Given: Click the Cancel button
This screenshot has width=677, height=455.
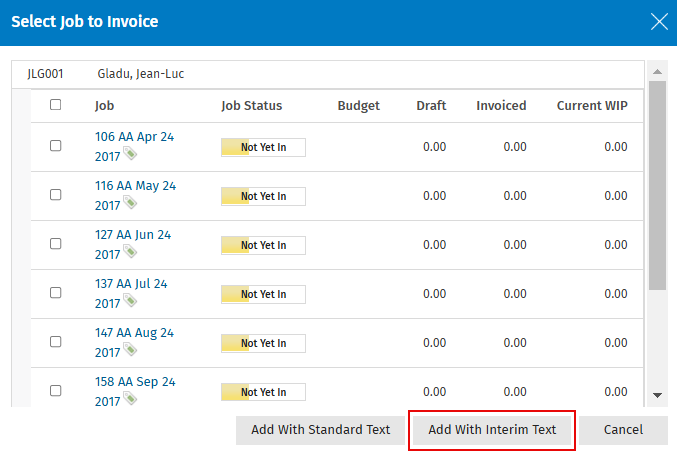Looking at the screenshot, I should click(x=623, y=430).
